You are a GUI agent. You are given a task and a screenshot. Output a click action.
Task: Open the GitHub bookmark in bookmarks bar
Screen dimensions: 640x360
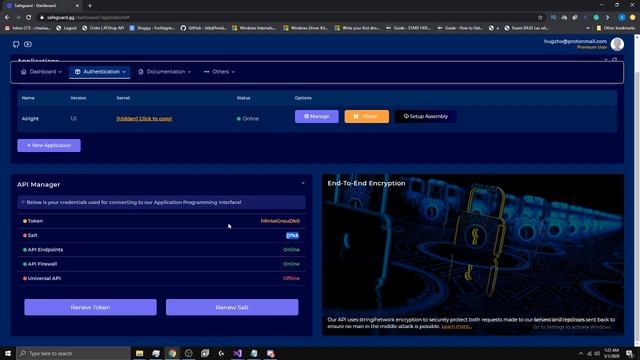pos(203,28)
